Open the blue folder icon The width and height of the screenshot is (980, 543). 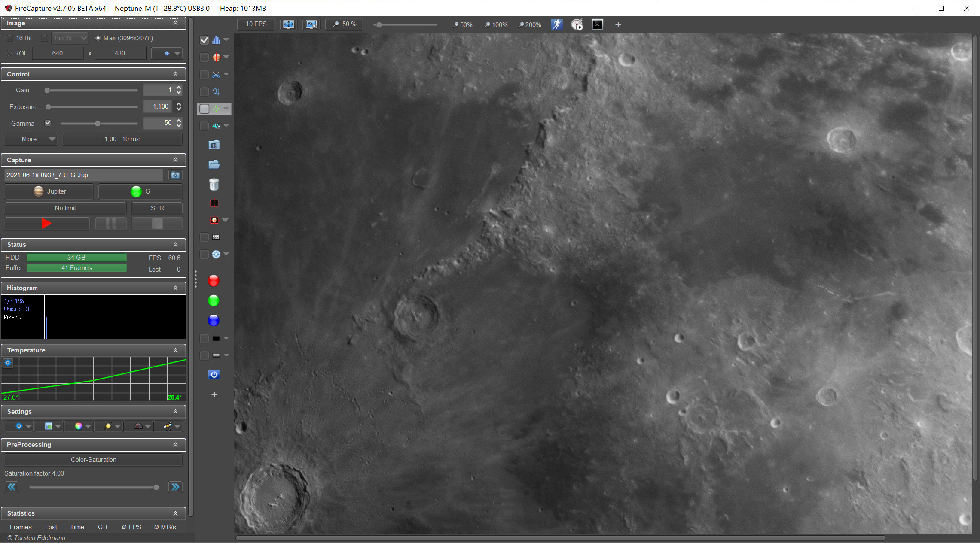coord(214,164)
